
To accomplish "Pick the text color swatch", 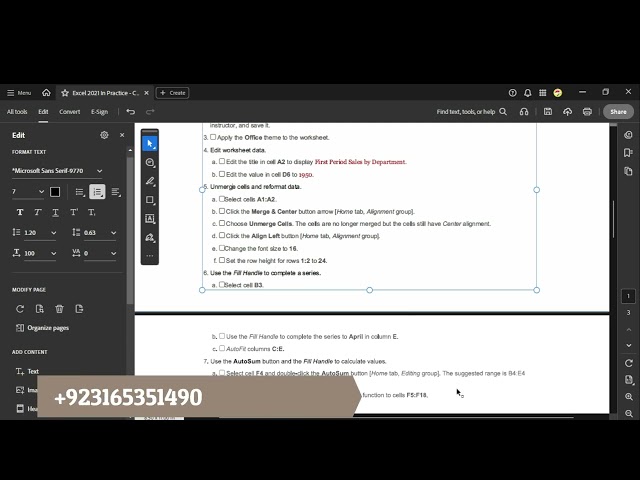I will [55, 192].
